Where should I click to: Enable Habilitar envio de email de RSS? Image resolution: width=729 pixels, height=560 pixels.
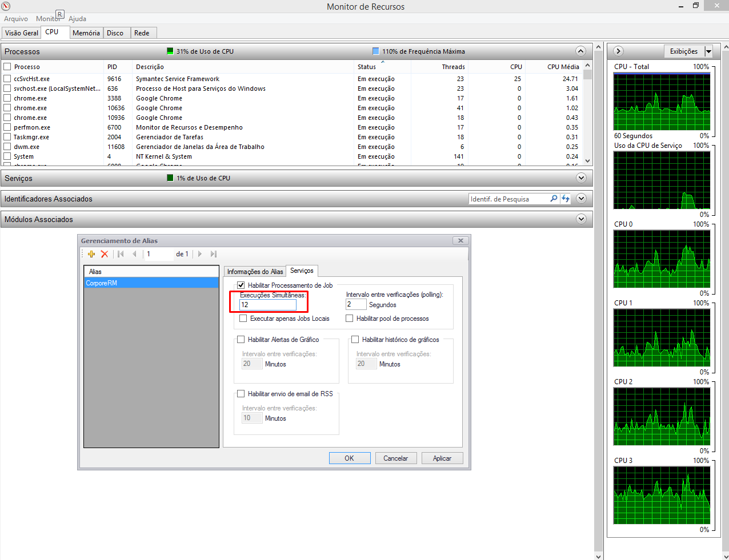tap(241, 393)
